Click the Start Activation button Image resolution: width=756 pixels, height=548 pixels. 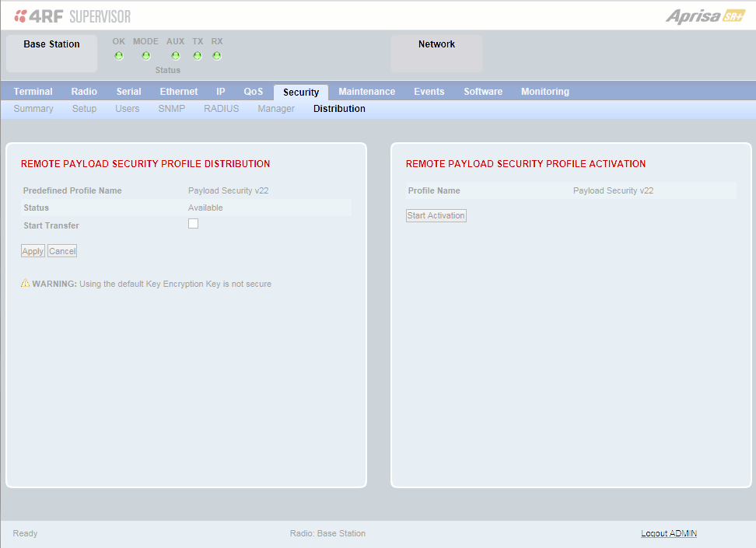(436, 215)
